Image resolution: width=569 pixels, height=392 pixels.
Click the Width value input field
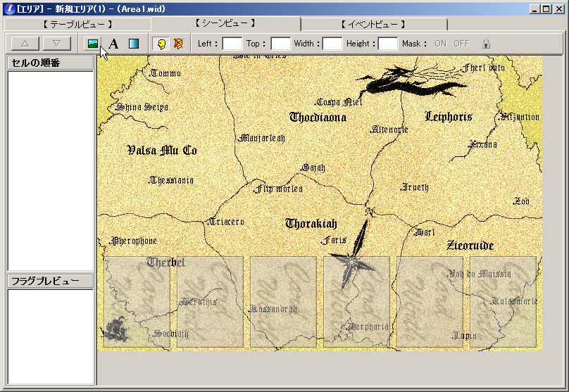[332, 44]
